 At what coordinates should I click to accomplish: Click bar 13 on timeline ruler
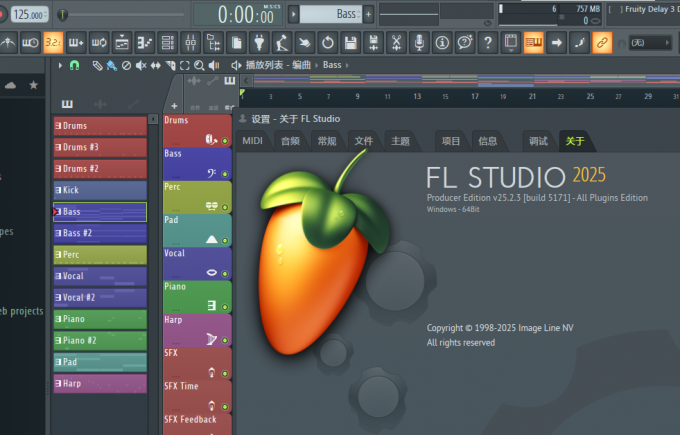(x=417, y=96)
